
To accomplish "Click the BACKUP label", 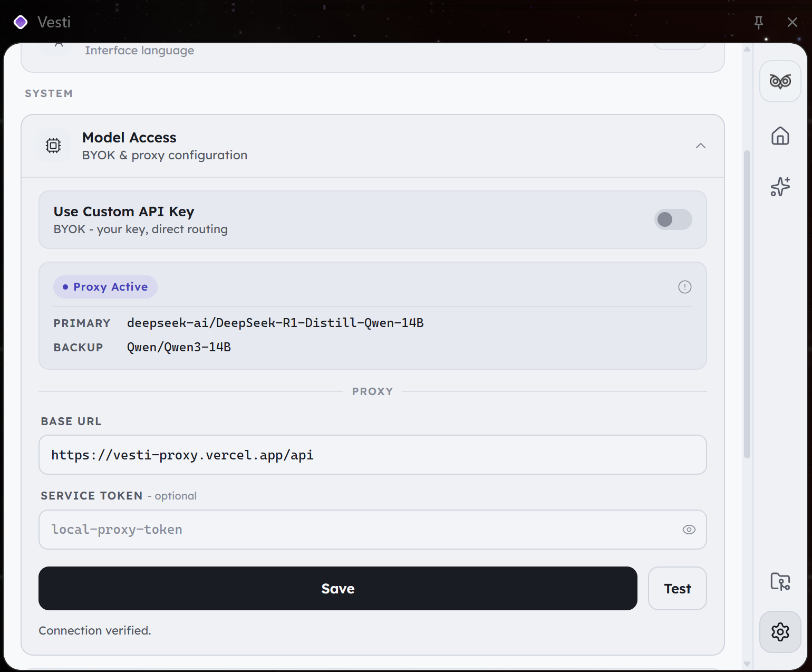I will click(78, 348).
